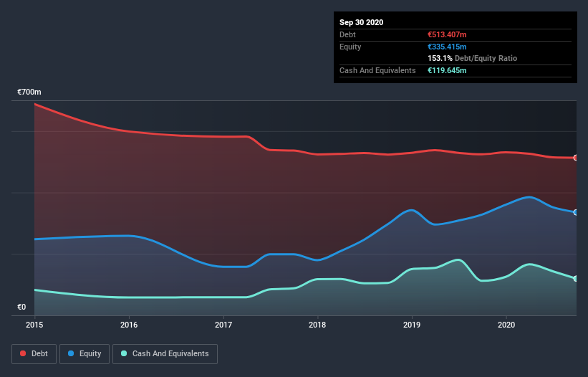Image resolution: width=588 pixels, height=377 pixels.
Task: Click the 2015 x-axis label
Action: tap(34, 325)
